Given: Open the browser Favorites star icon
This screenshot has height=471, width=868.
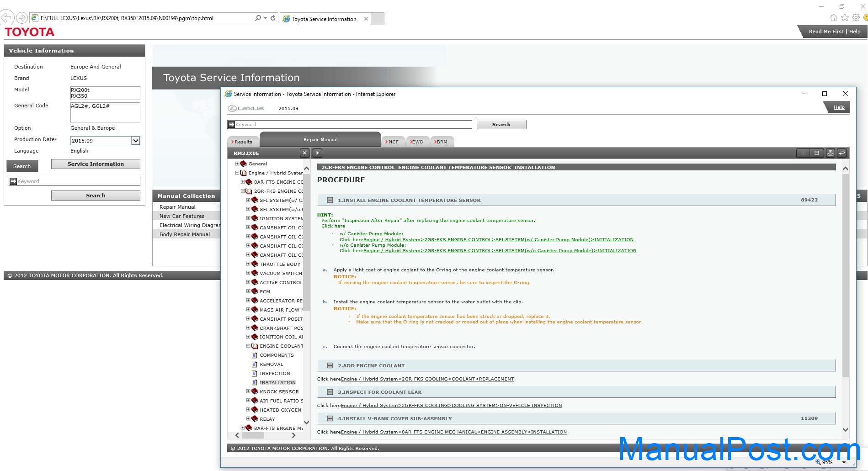Looking at the screenshot, I should (845, 18).
